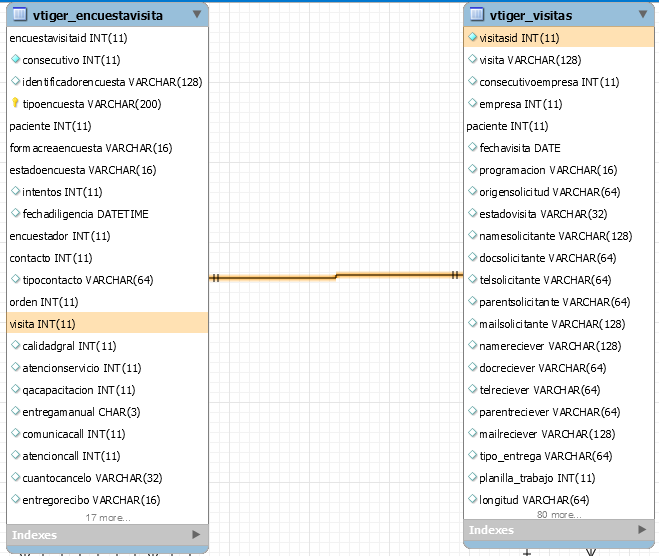
Task: Click the diamond icon beside fechadiligencia
Action: click(x=16, y=213)
